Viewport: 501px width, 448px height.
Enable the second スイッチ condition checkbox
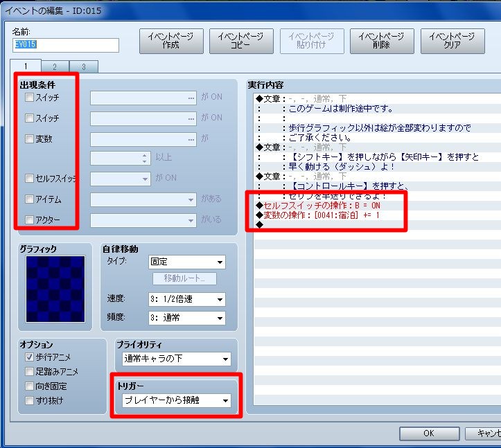tap(29, 118)
